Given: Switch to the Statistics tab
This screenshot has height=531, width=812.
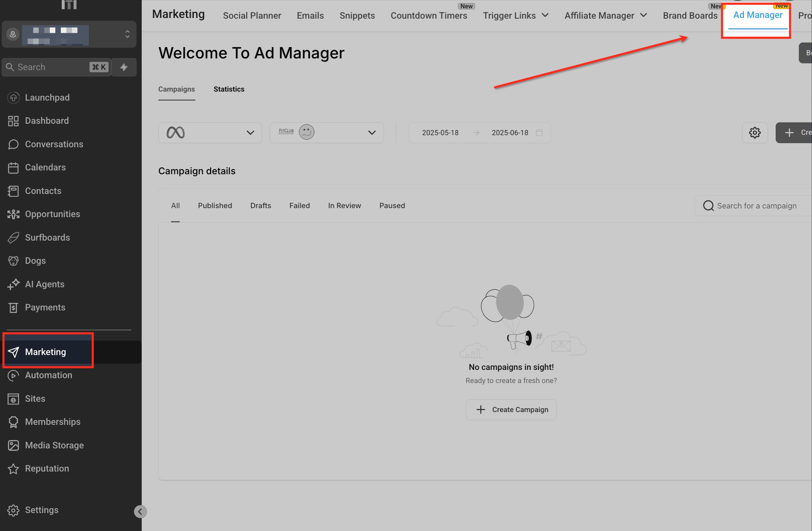Looking at the screenshot, I should (x=229, y=89).
